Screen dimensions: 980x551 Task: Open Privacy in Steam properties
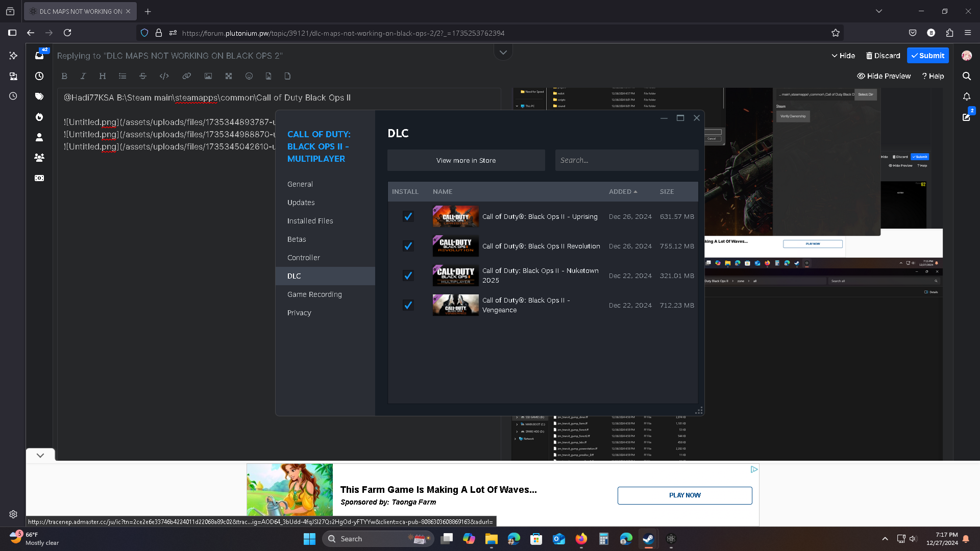pyautogui.click(x=325, y=313)
